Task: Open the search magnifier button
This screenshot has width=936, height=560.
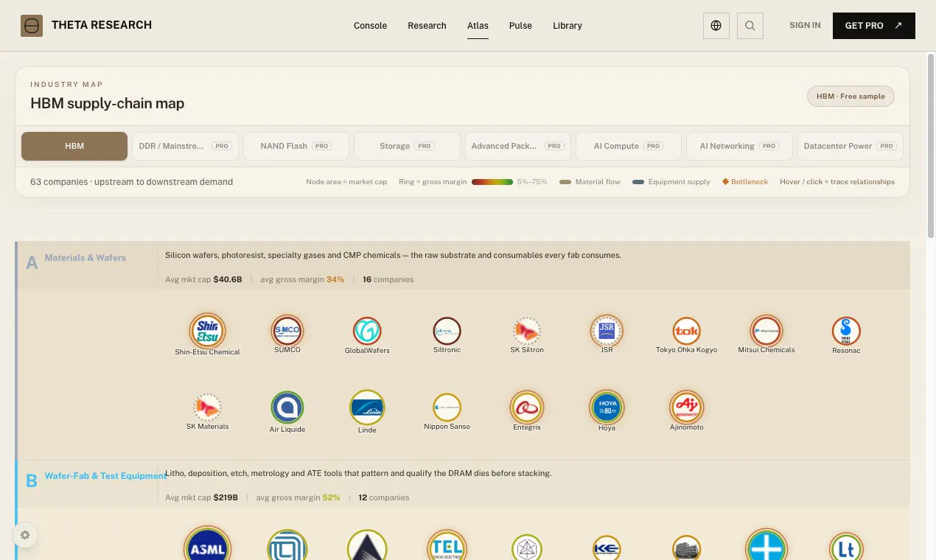Action: tap(750, 26)
